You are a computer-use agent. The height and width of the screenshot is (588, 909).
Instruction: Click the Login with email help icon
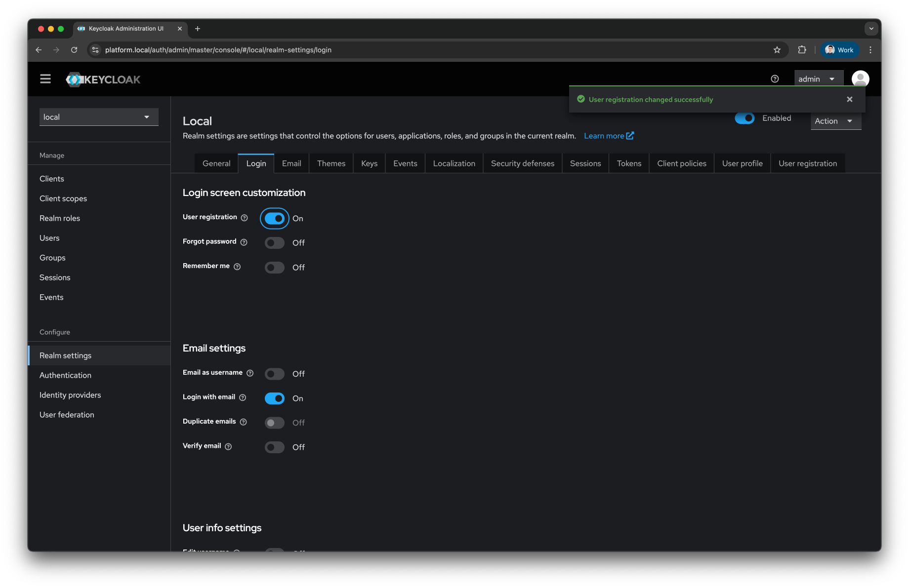click(242, 397)
